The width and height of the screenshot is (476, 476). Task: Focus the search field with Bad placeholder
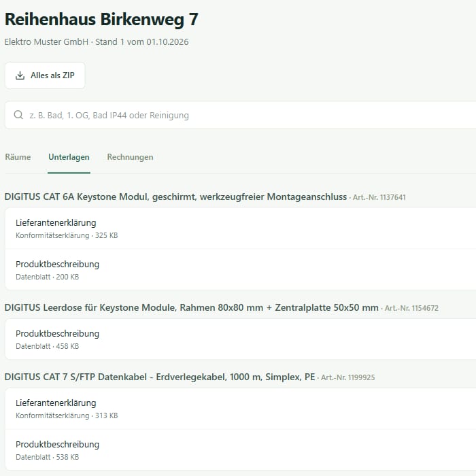(x=241, y=115)
